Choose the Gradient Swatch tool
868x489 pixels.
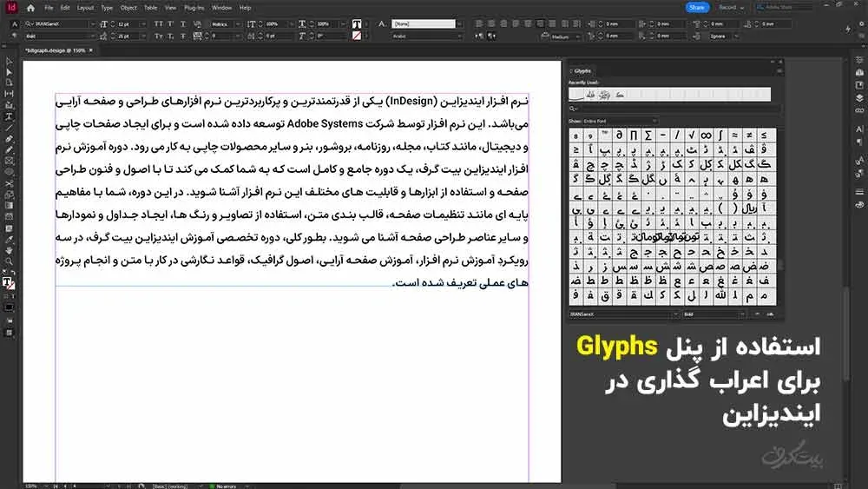pos(9,206)
